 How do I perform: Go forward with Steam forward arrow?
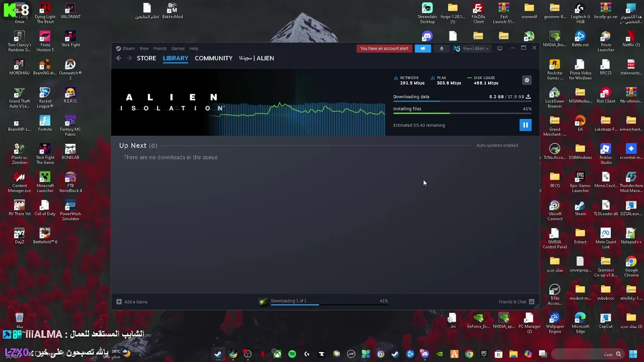coord(129,58)
